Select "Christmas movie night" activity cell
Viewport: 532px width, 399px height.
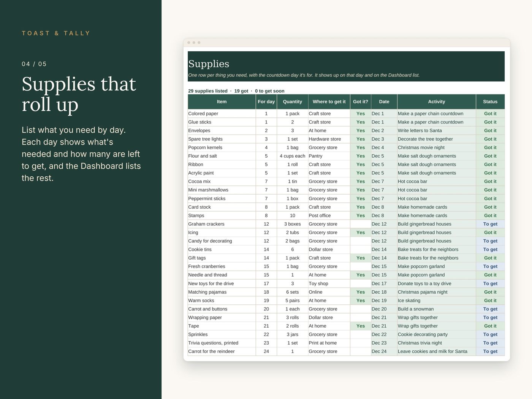coord(436,147)
